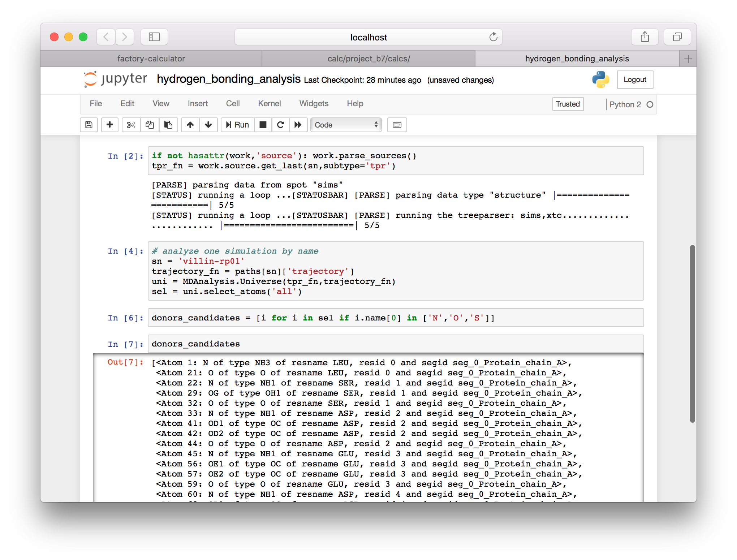
Task: Restart the kernel icon
Action: point(280,125)
